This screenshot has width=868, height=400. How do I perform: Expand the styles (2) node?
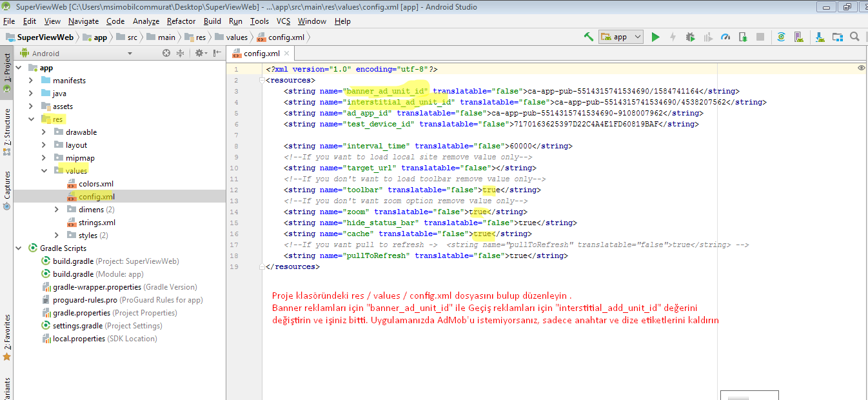tap(57, 235)
